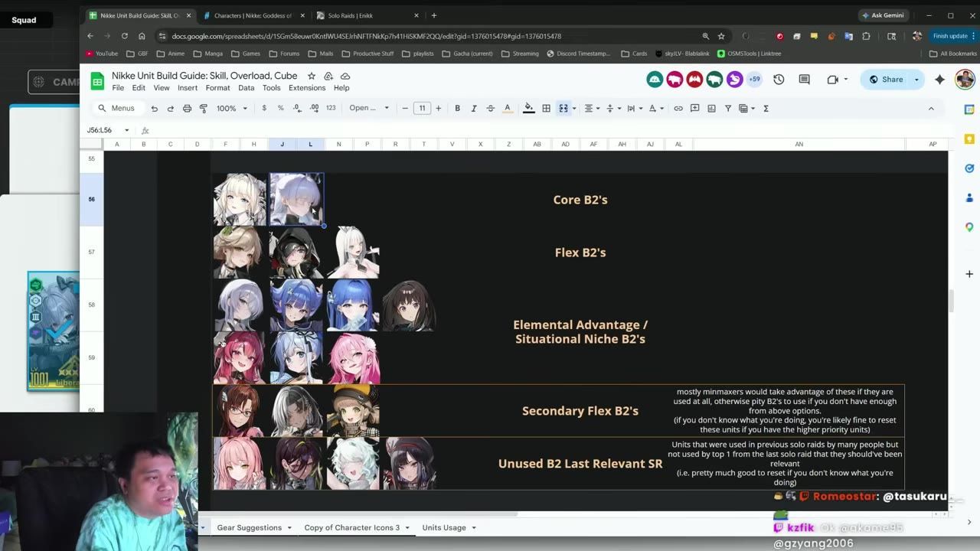Image resolution: width=980 pixels, height=551 pixels.
Task: Click the Redo arrow in Sheets toolbar
Action: [x=171, y=109]
